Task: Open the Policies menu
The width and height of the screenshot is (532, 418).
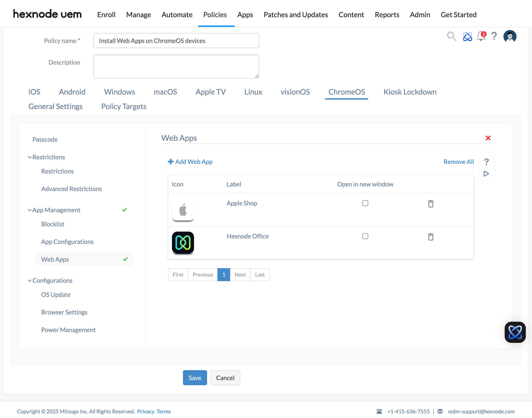Action: pyautogui.click(x=215, y=15)
